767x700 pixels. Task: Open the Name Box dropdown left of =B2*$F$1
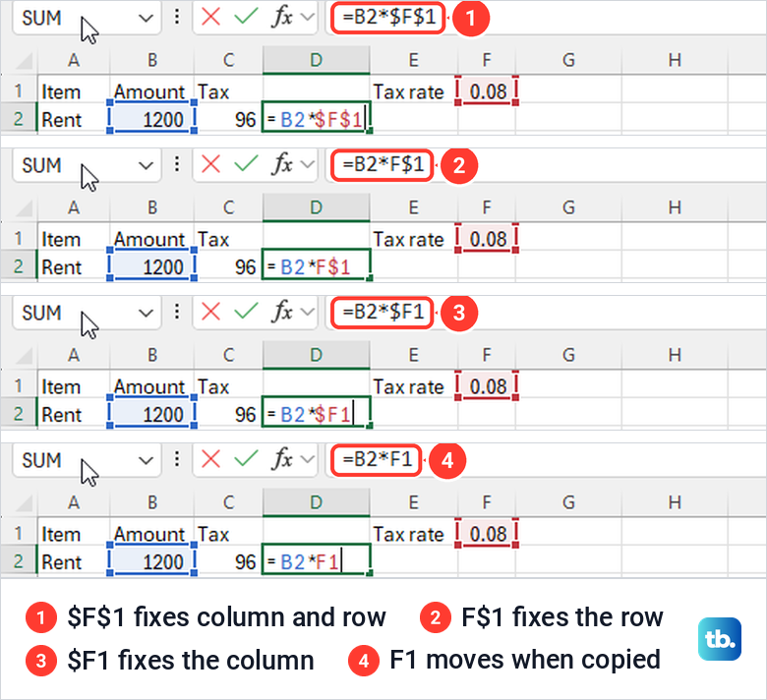pos(146,19)
